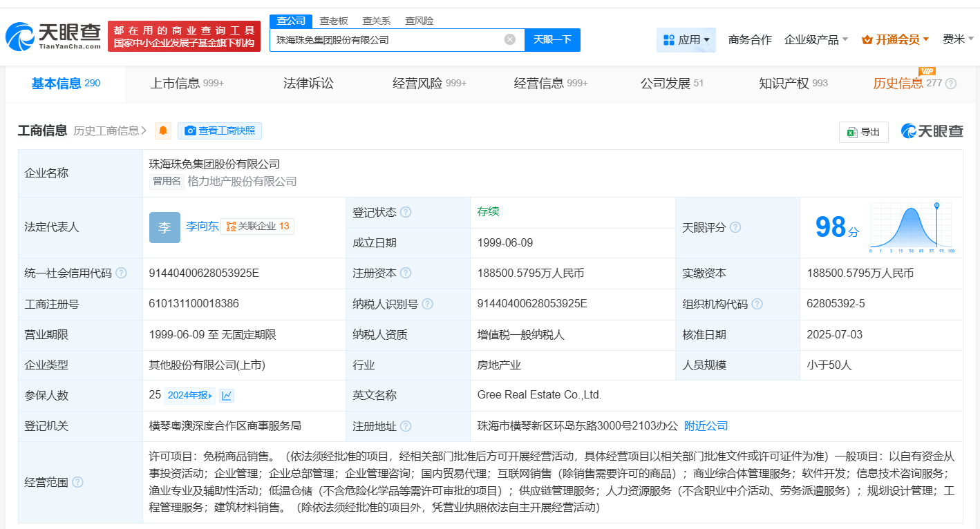Open the 开通会员 dropdown
The height and width of the screenshot is (529, 980).
click(x=895, y=40)
